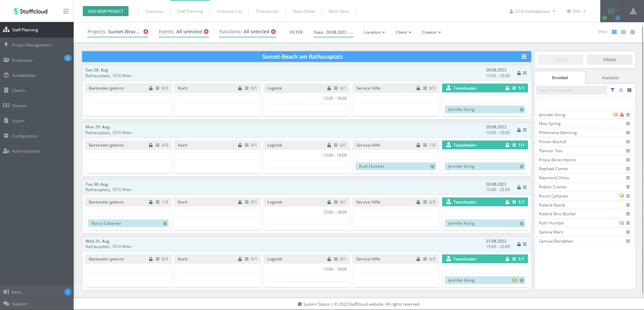
Task: Collapse the sidebar with the hamburger icon
Action: coord(66,11)
